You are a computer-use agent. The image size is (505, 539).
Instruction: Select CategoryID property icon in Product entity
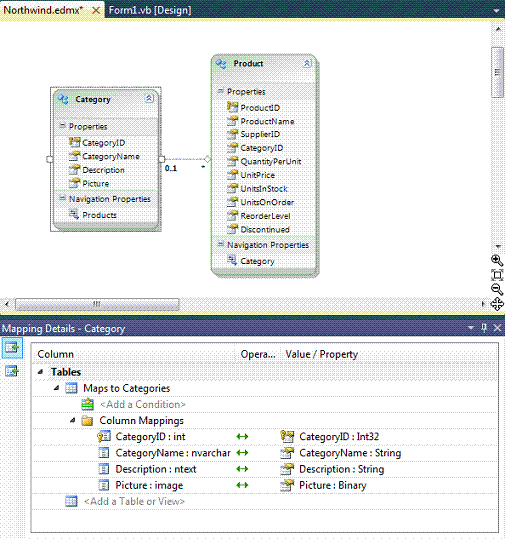[232, 148]
